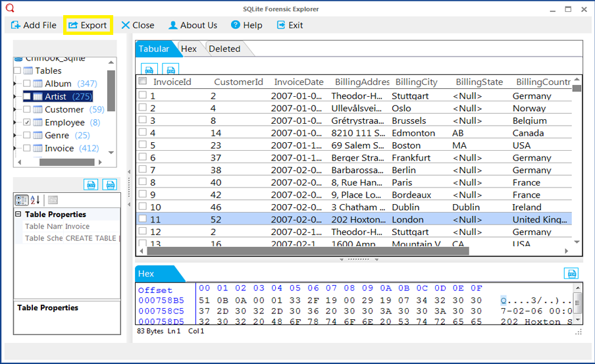Click the Tables folder table icon

pyautogui.click(x=28, y=70)
